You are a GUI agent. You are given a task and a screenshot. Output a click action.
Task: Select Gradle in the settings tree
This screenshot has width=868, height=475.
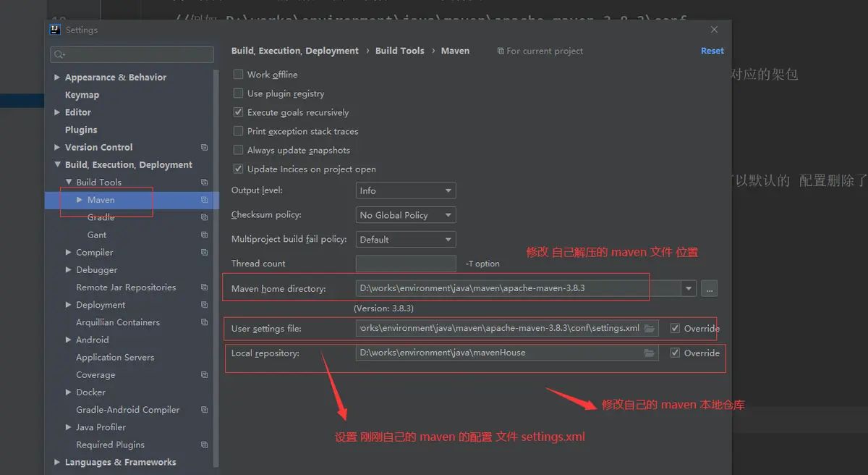pyautogui.click(x=101, y=217)
